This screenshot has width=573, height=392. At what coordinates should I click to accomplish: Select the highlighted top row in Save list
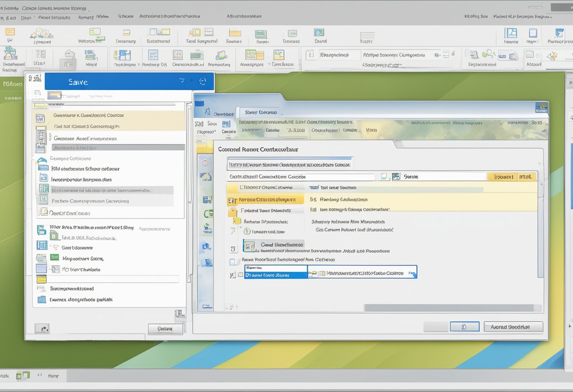point(108,115)
